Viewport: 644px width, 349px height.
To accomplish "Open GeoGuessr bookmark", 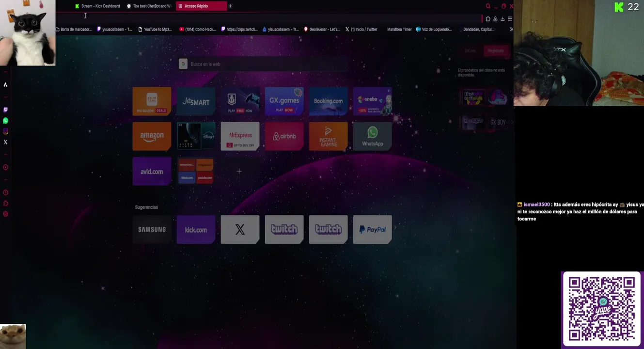I will (x=322, y=30).
